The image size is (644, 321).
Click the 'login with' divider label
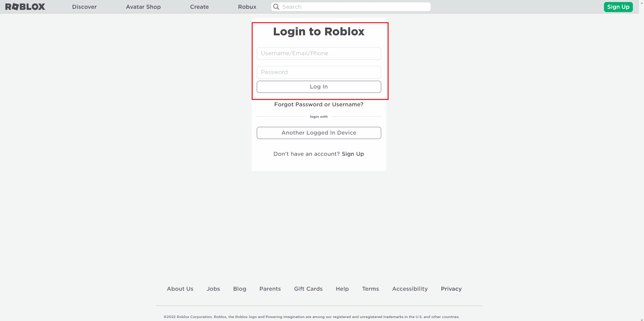click(x=319, y=117)
